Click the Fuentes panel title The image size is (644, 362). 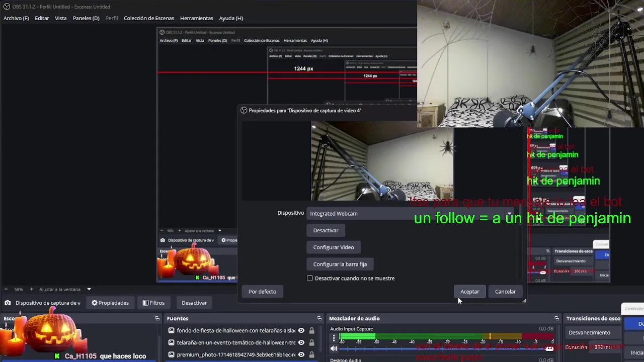click(178, 318)
